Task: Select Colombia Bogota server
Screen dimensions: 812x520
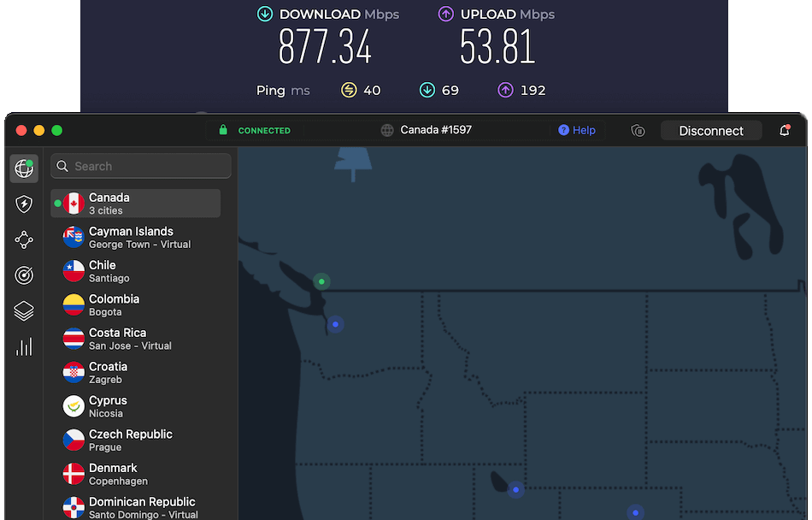Action: click(x=136, y=305)
